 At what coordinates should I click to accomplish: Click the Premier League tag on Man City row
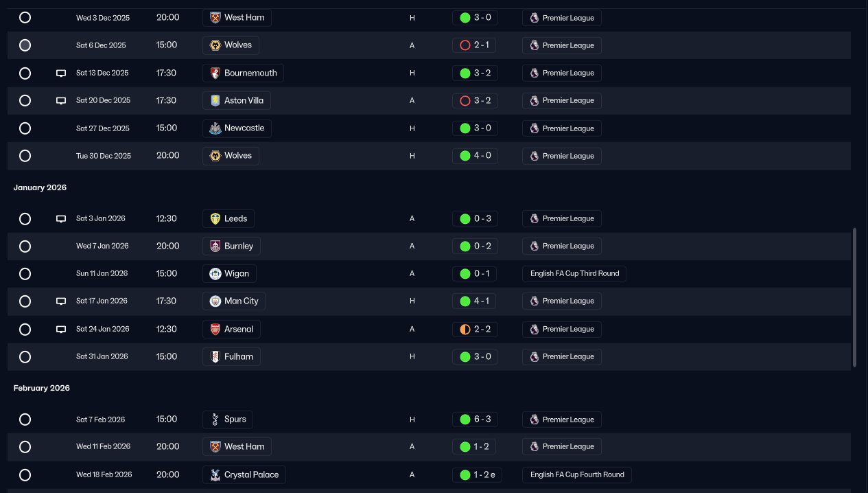[x=561, y=301]
